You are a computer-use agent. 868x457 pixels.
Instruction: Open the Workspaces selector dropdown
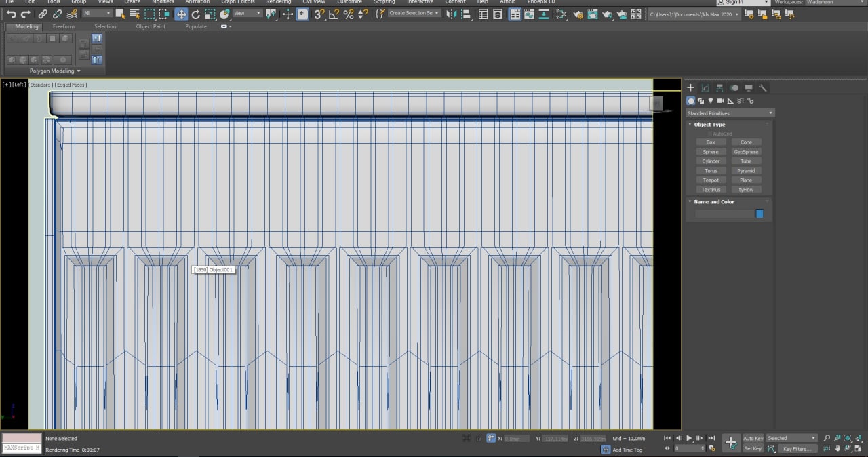(x=835, y=2)
